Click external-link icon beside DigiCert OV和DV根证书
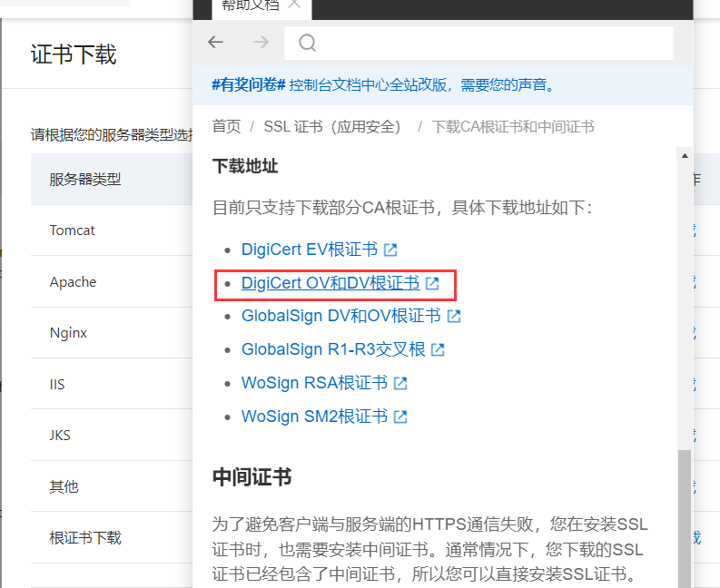 pos(432,284)
